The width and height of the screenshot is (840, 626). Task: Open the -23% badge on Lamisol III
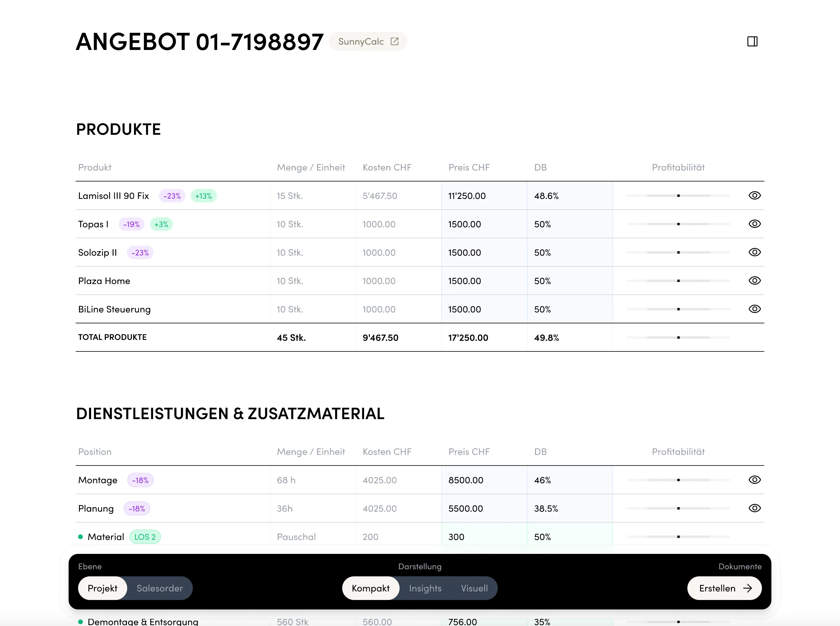(x=172, y=196)
